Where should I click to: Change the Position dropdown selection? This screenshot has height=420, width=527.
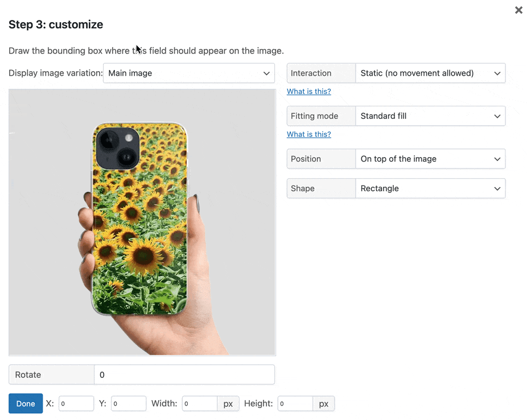point(430,159)
